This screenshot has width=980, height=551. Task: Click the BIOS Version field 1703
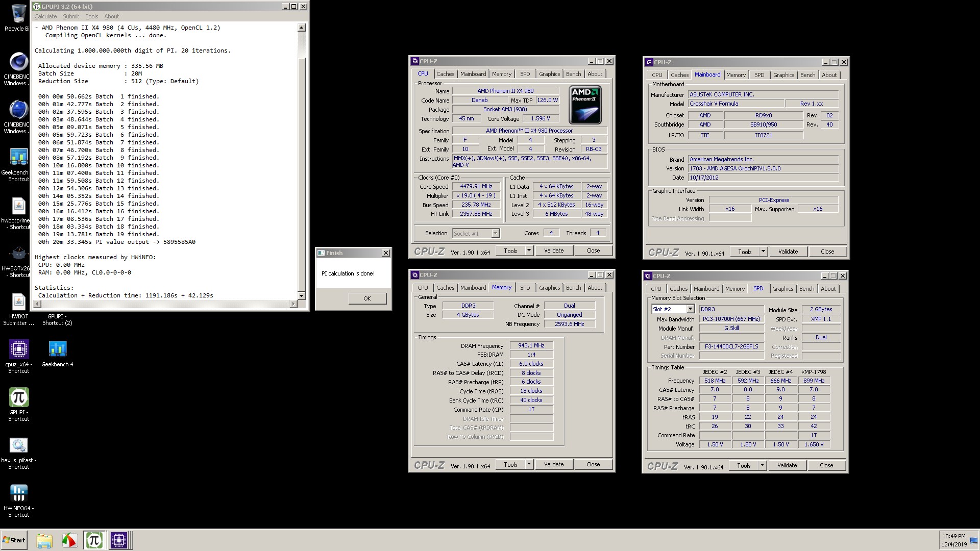763,168
